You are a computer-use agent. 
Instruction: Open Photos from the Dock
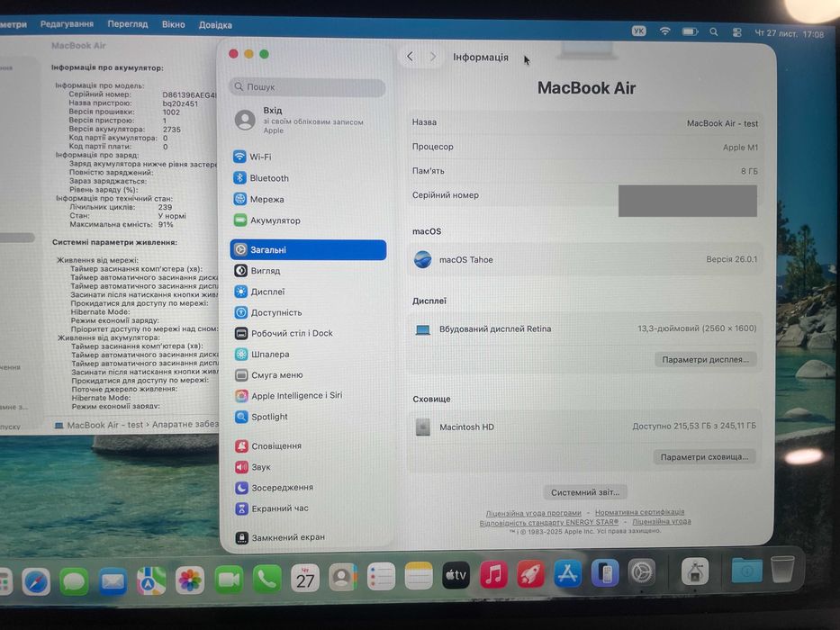tap(190, 580)
